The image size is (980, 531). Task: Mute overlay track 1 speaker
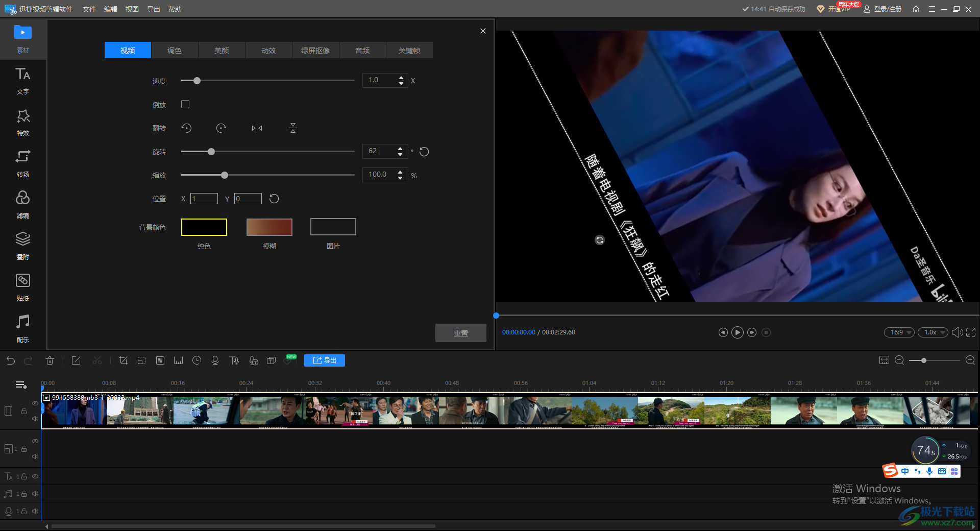click(35, 456)
